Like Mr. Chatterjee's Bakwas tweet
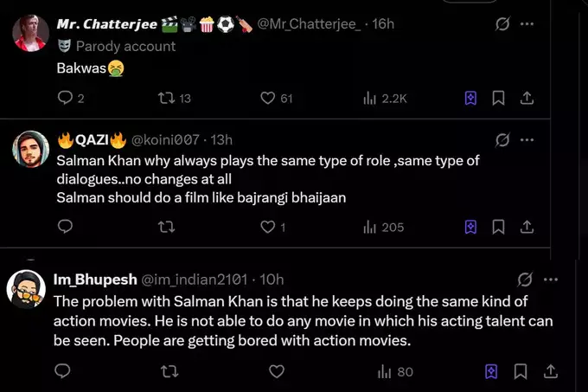588x392 pixels. (268, 98)
